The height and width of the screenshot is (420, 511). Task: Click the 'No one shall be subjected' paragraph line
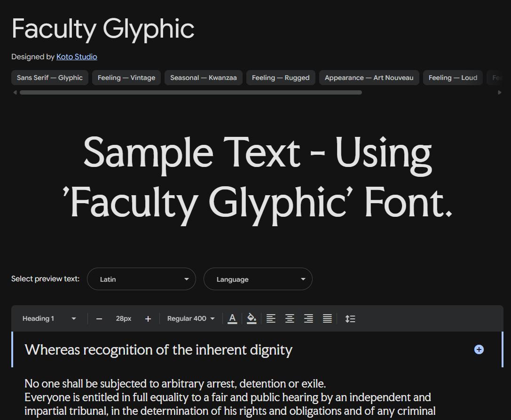pyautogui.click(x=175, y=384)
